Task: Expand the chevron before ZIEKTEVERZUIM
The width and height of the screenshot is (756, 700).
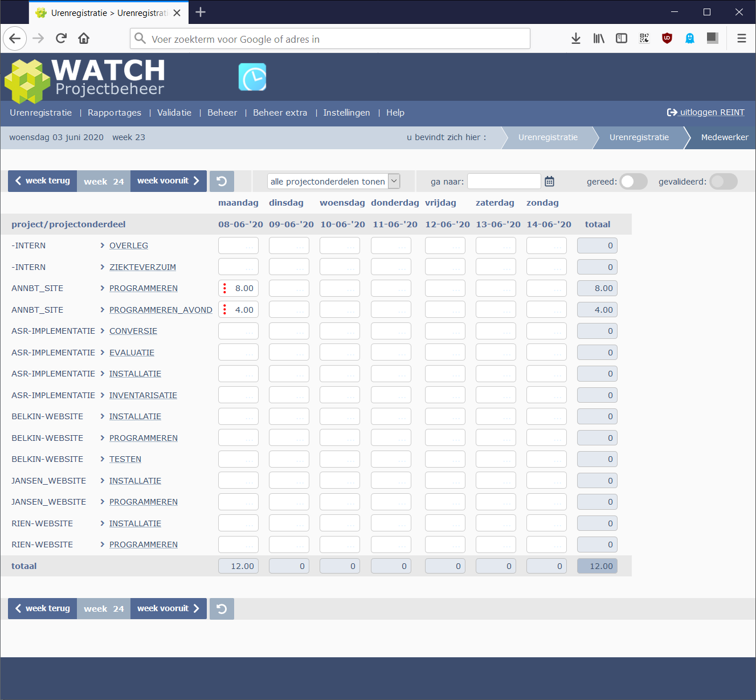Action: [103, 267]
